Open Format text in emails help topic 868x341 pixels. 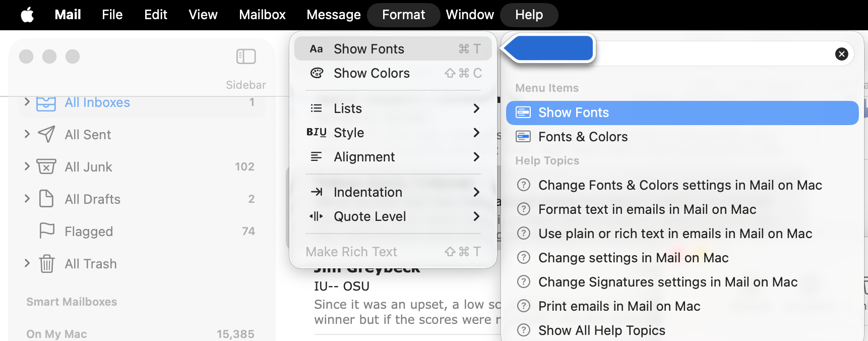click(x=647, y=209)
